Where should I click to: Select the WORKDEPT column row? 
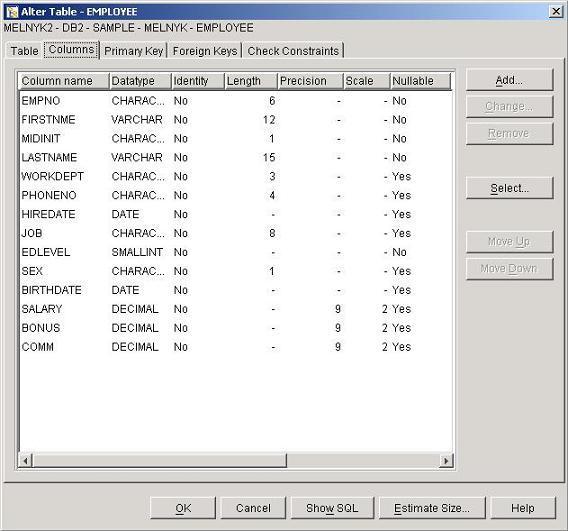pyautogui.click(x=235, y=176)
